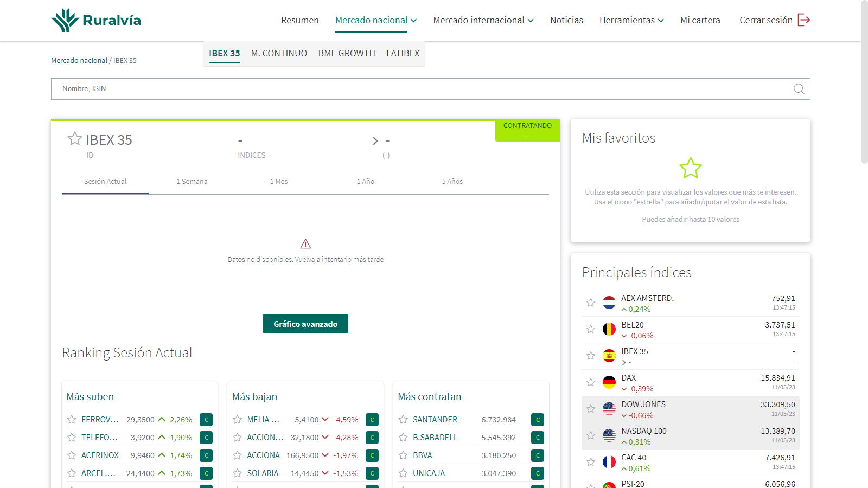Click the DOW JONES index row
Viewport: 868px width, 488px height.
[691, 409]
